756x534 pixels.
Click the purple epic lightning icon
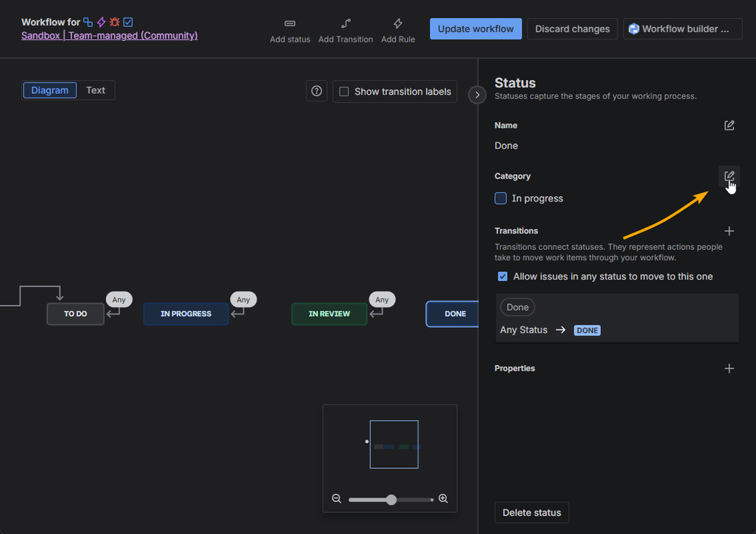click(101, 22)
